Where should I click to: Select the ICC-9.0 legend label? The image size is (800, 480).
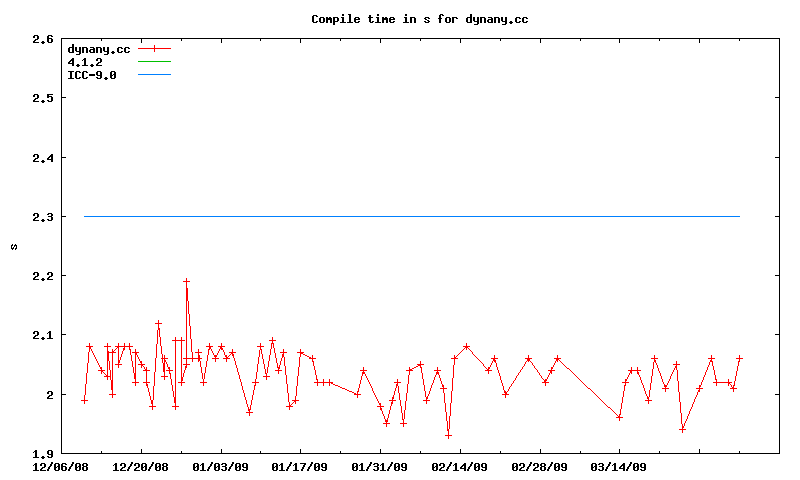(91, 75)
